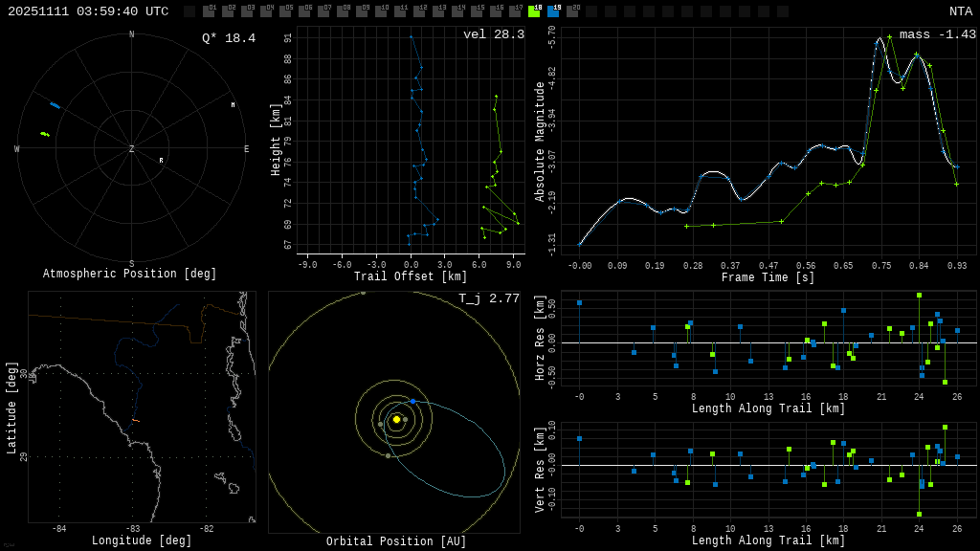Click the UTC timestamp 20251111 03:59:40
The image size is (980, 551).
click(88, 11)
